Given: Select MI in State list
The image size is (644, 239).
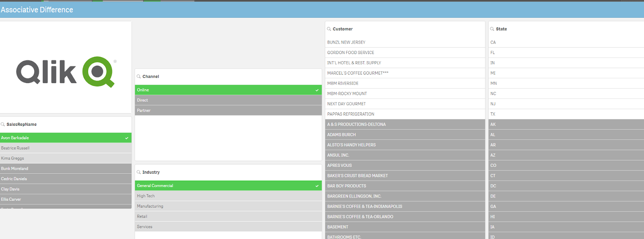Looking at the screenshot, I should [566, 73].
